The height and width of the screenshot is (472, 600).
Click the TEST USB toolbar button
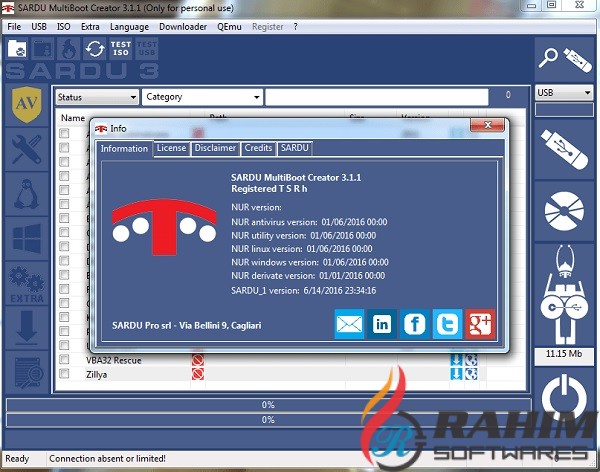pos(147,49)
